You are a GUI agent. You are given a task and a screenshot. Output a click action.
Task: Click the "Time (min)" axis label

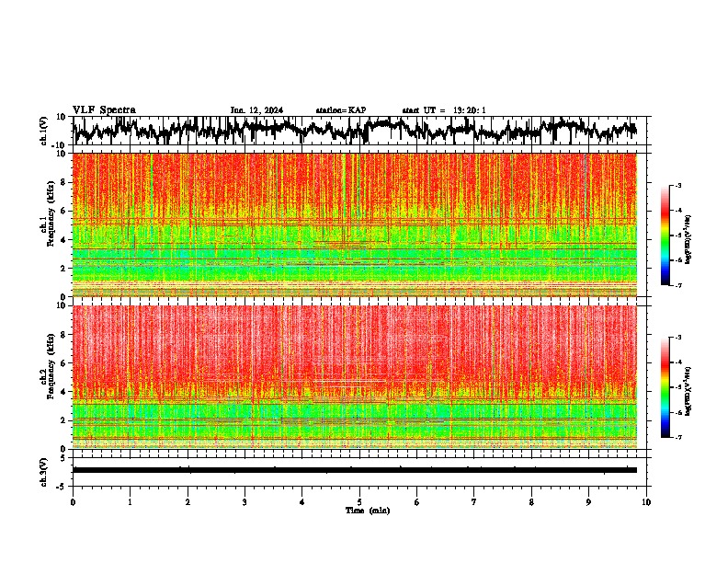click(368, 511)
